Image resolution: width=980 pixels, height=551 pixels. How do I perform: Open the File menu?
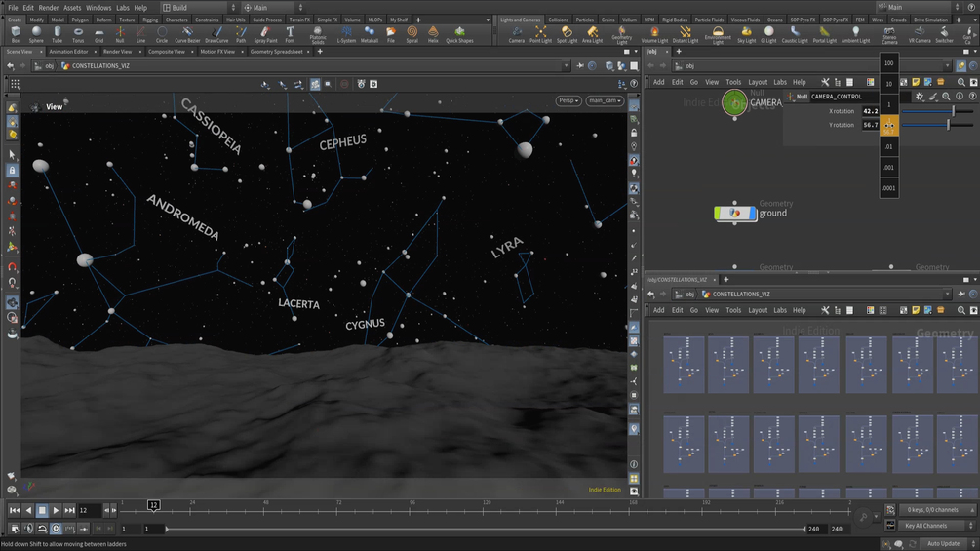[x=13, y=8]
